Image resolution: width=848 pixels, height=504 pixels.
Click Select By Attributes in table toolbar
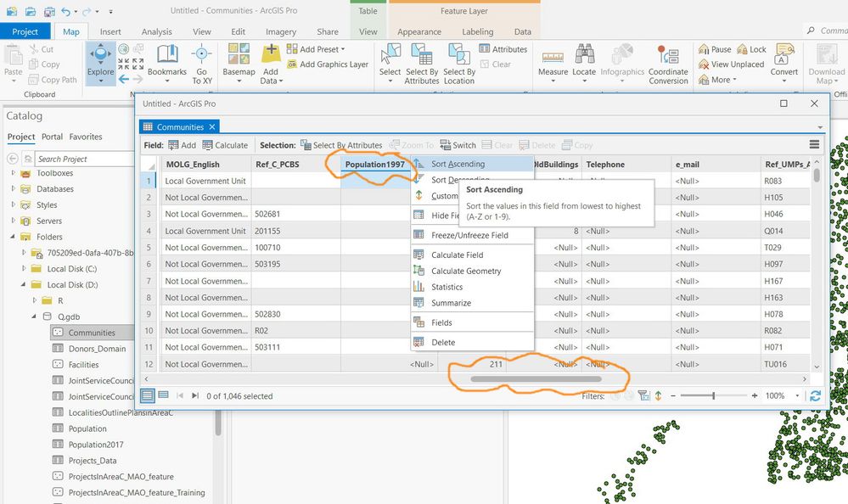(x=340, y=145)
